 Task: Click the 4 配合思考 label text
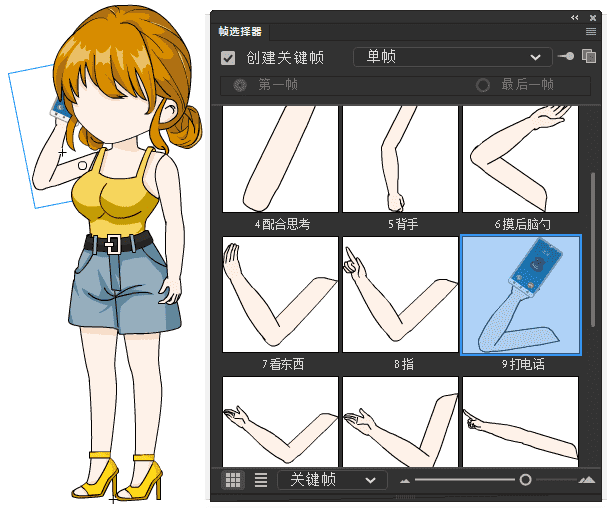pyautogui.click(x=282, y=224)
